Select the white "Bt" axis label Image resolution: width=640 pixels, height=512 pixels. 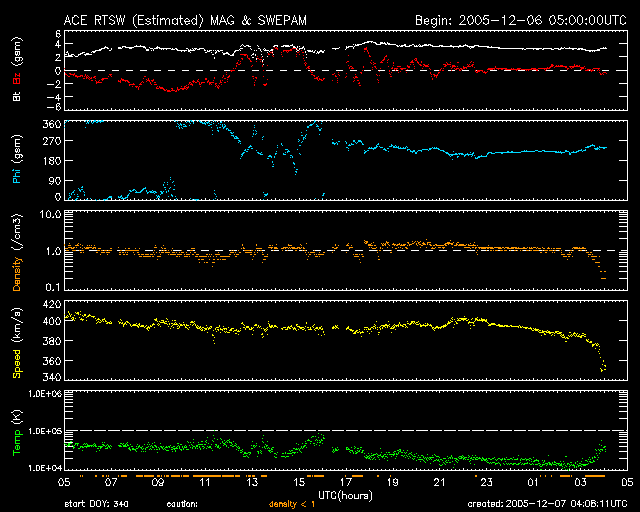17,96
